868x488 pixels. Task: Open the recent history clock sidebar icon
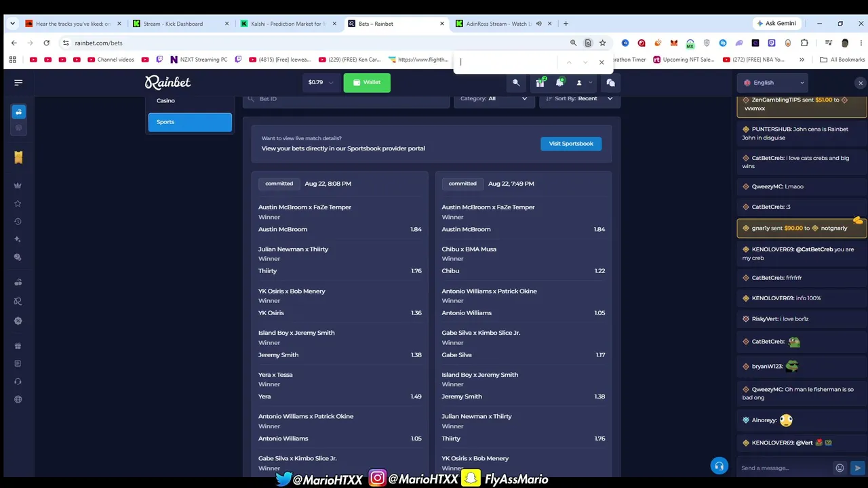click(x=18, y=222)
